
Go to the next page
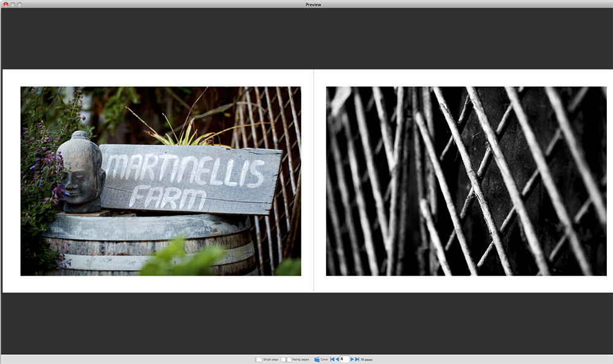click(x=352, y=359)
